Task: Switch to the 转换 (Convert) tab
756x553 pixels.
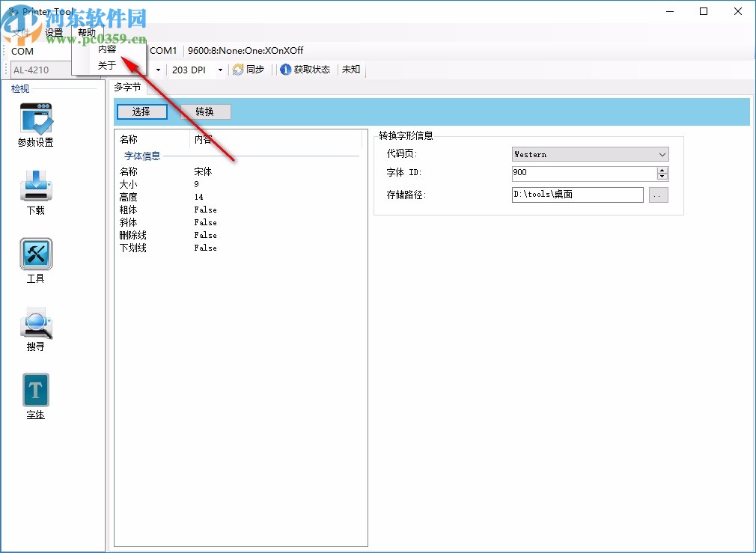Action: tap(205, 111)
